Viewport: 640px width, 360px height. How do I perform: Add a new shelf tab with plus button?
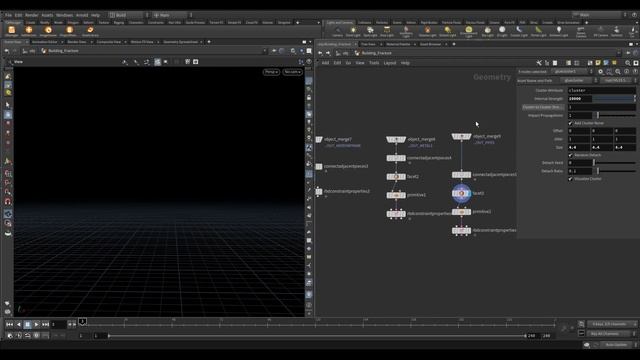click(x=298, y=22)
